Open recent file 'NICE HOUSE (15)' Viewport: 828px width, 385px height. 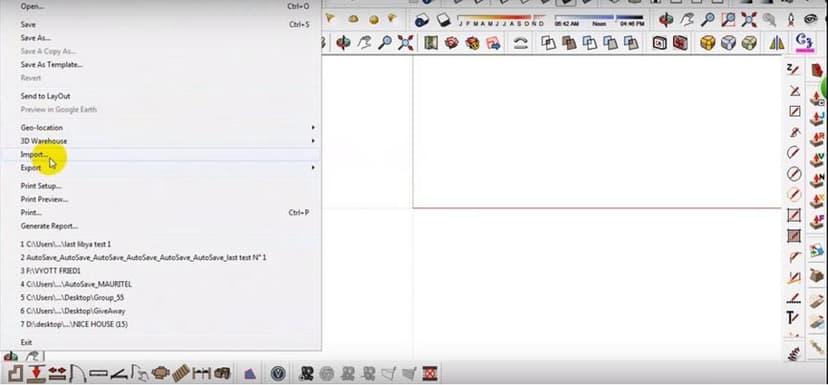click(x=74, y=324)
